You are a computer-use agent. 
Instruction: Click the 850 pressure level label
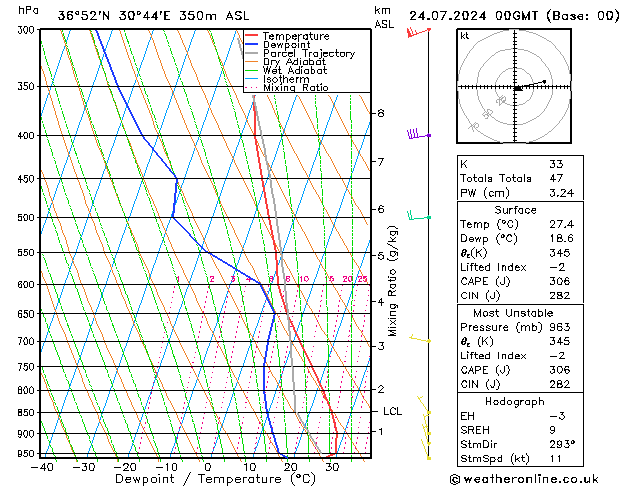coord(28,412)
